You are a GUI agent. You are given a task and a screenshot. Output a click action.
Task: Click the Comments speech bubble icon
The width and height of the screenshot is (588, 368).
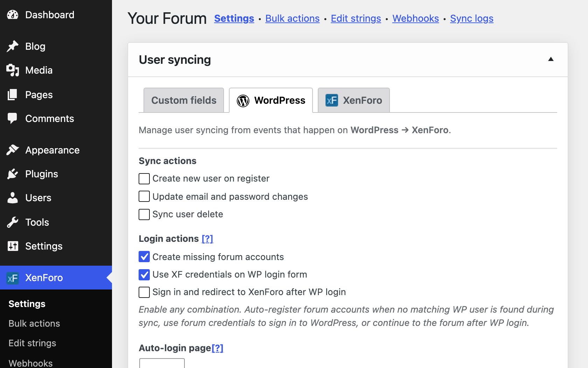pyautogui.click(x=13, y=118)
